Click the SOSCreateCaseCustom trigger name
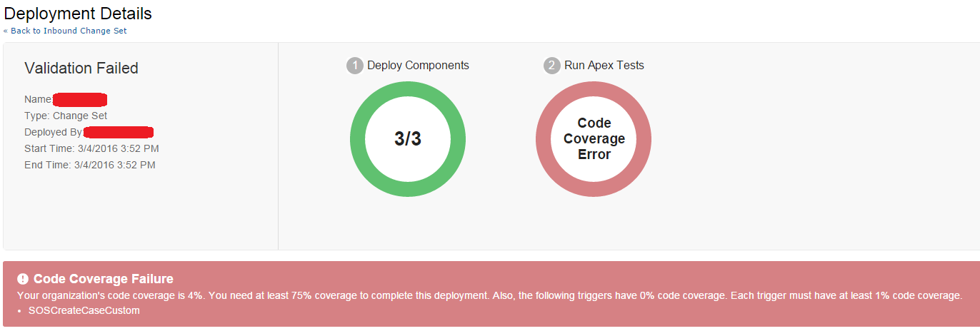The image size is (980, 336). click(x=84, y=310)
